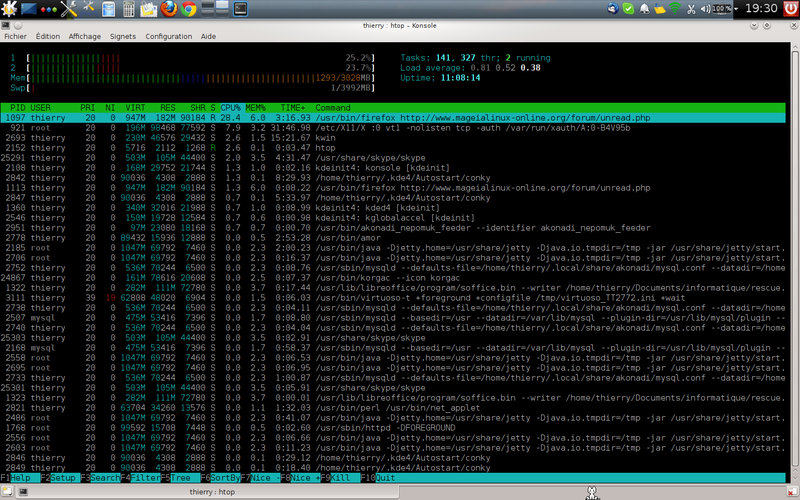Click the three colored dots panel icon
Viewport: 800px width, 500px height.
pyautogui.click(x=48, y=9)
